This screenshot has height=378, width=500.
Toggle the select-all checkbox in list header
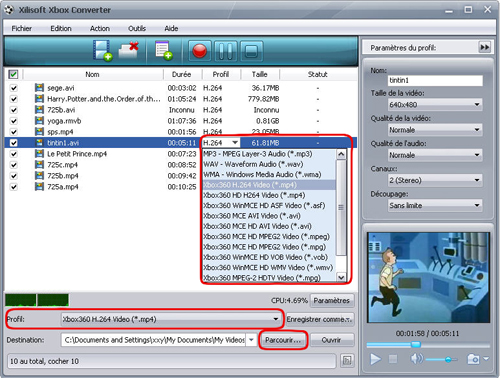(x=13, y=74)
